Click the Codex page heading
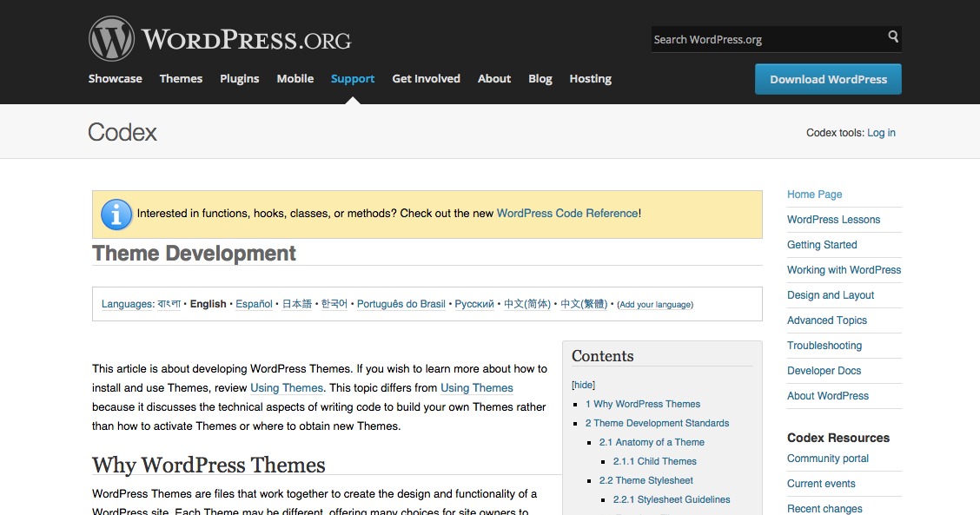 [122, 133]
